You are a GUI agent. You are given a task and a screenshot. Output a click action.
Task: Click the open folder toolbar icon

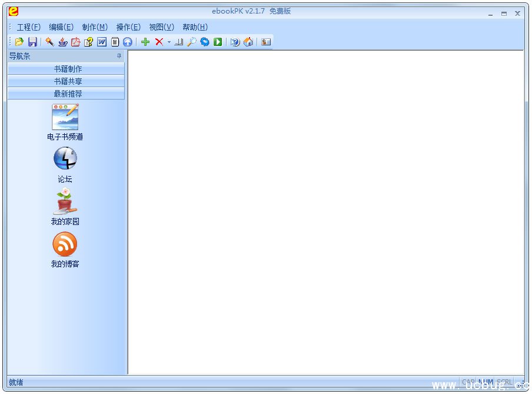coord(19,42)
